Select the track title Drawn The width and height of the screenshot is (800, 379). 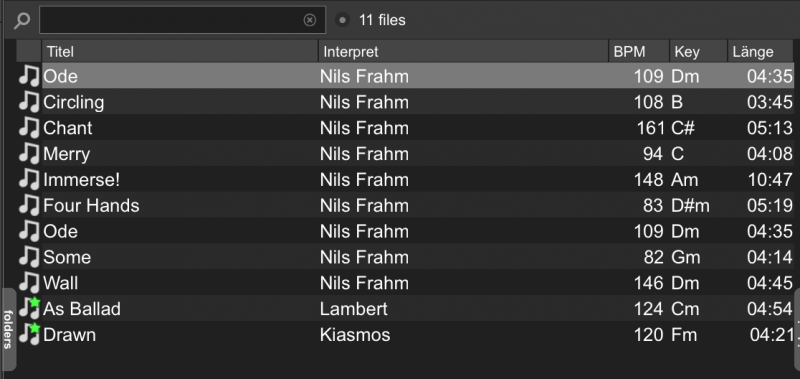[x=69, y=335]
